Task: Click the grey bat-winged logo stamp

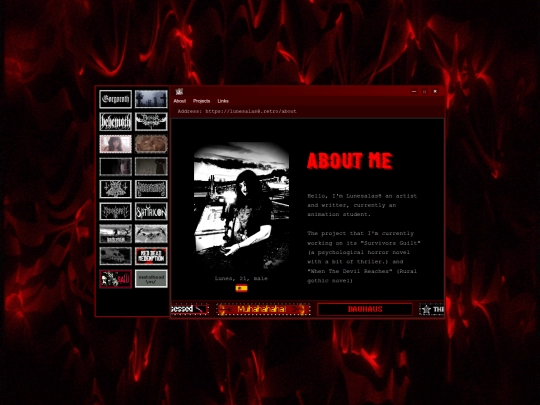Action: [151, 234]
